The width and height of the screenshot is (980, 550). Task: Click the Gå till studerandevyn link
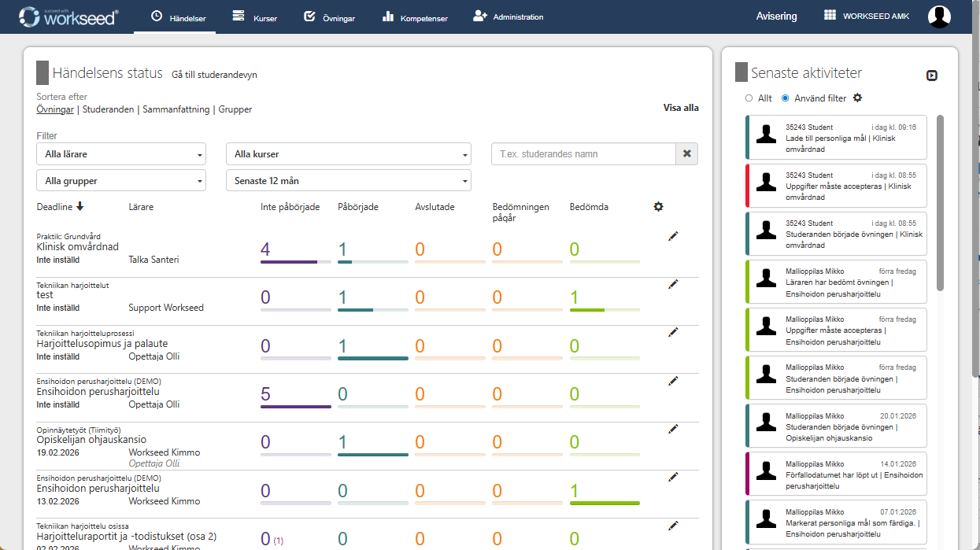coord(214,75)
